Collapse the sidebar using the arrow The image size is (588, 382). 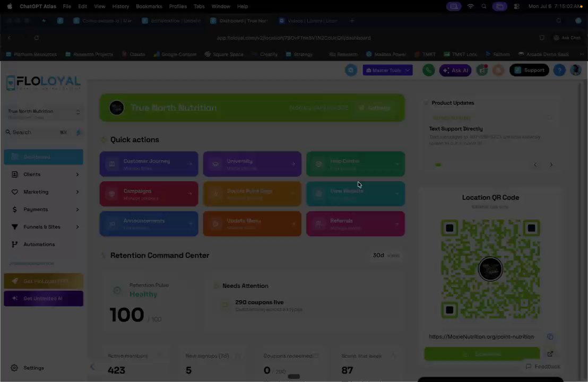(x=92, y=367)
